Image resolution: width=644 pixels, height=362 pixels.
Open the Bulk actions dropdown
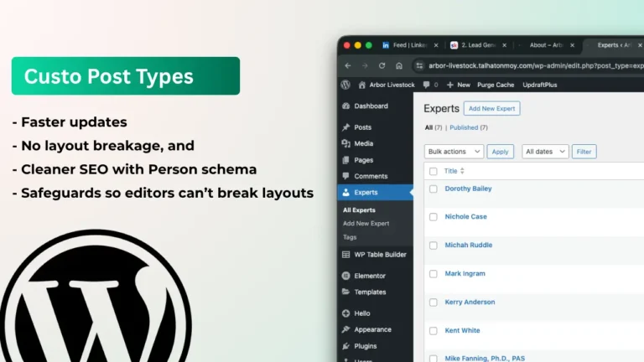click(454, 152)
